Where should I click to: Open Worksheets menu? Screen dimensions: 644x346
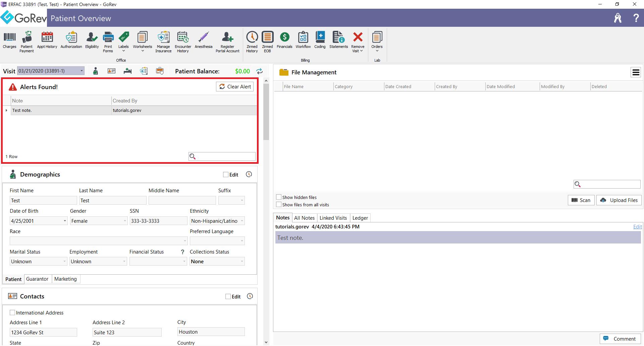click(x=143, y=42)
